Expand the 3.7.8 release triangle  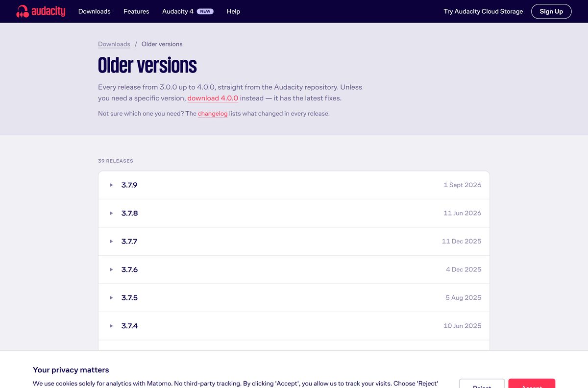click(x=111, y=213)
